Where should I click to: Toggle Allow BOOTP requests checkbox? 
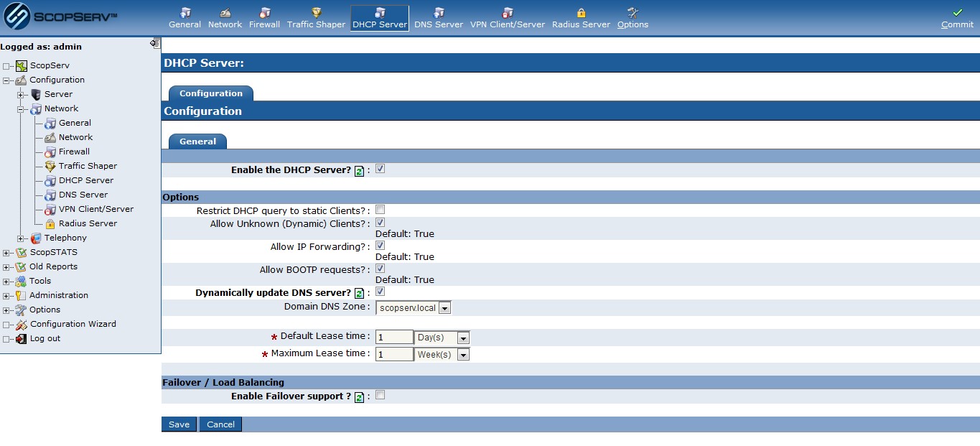point(381,269)
